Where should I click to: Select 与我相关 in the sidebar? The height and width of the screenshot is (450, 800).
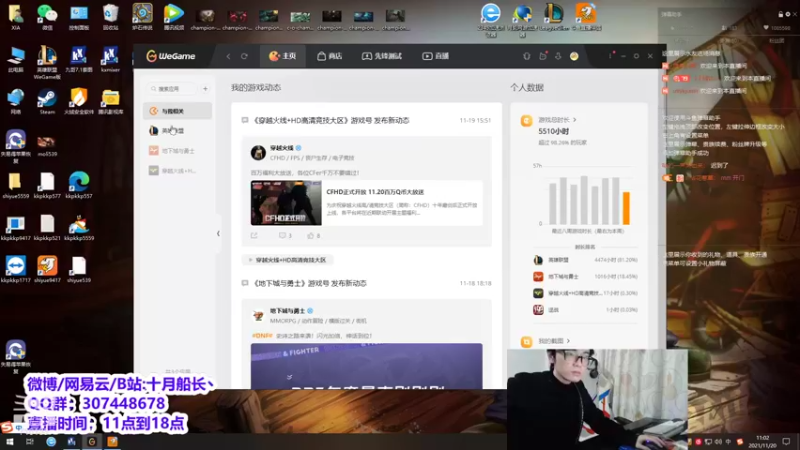tap(178, 111)
